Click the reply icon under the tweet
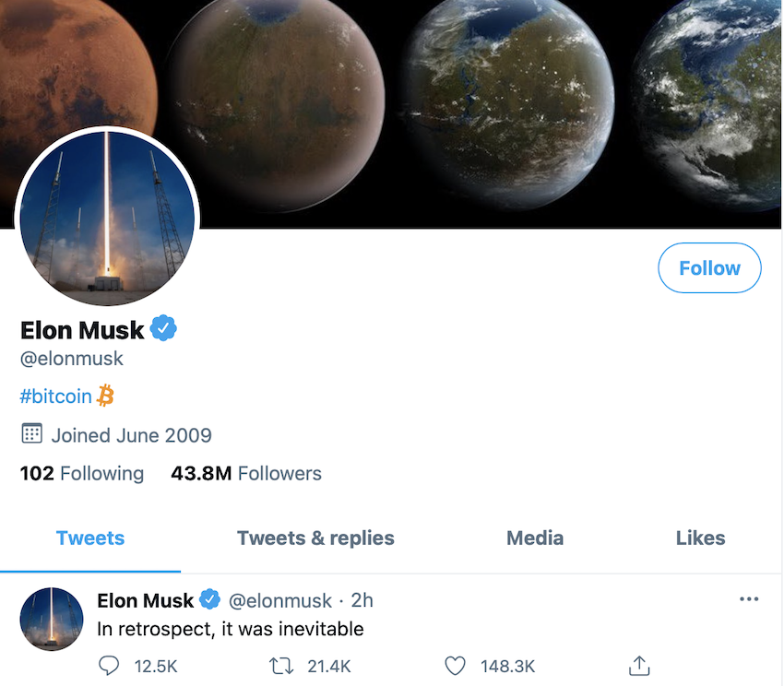This screenshot has width=784, height=686. [109, 666]
